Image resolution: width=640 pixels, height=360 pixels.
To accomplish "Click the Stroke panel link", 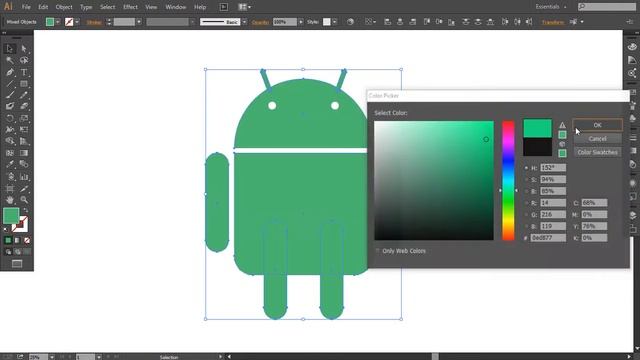I will 94,22.
